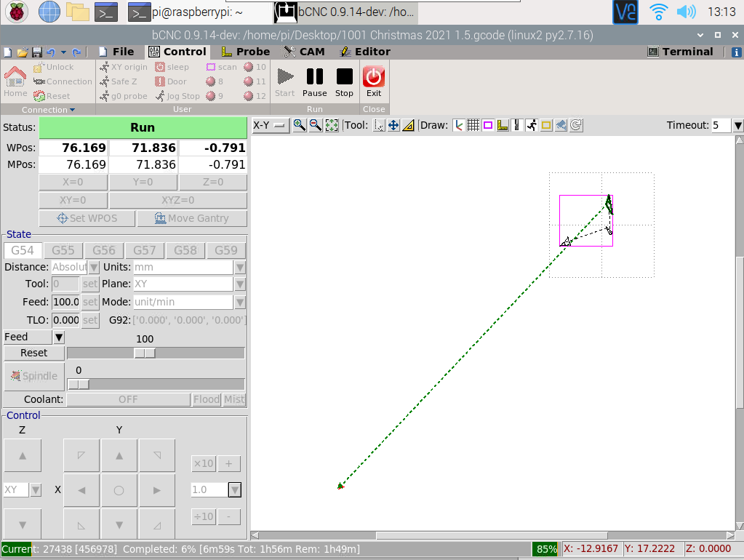
Task: Soft reset the controller in the Connection group
Action: tap(52, 96)
